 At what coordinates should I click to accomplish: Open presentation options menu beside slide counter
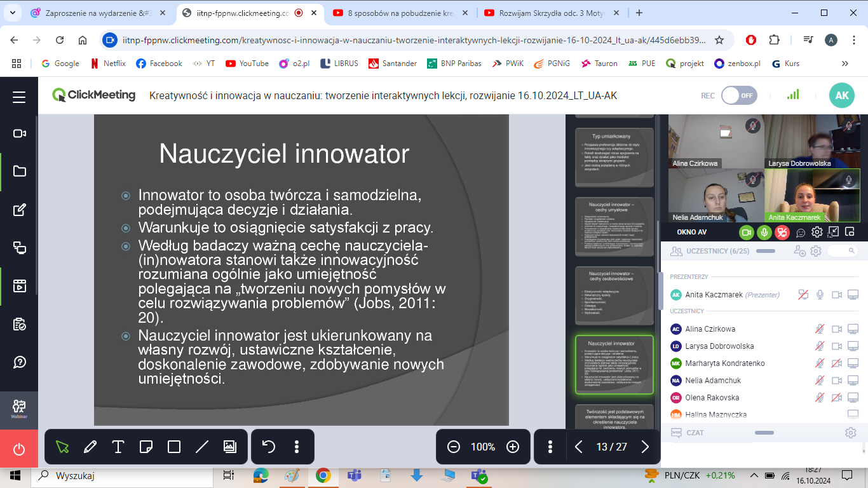(x=551, y=447)
